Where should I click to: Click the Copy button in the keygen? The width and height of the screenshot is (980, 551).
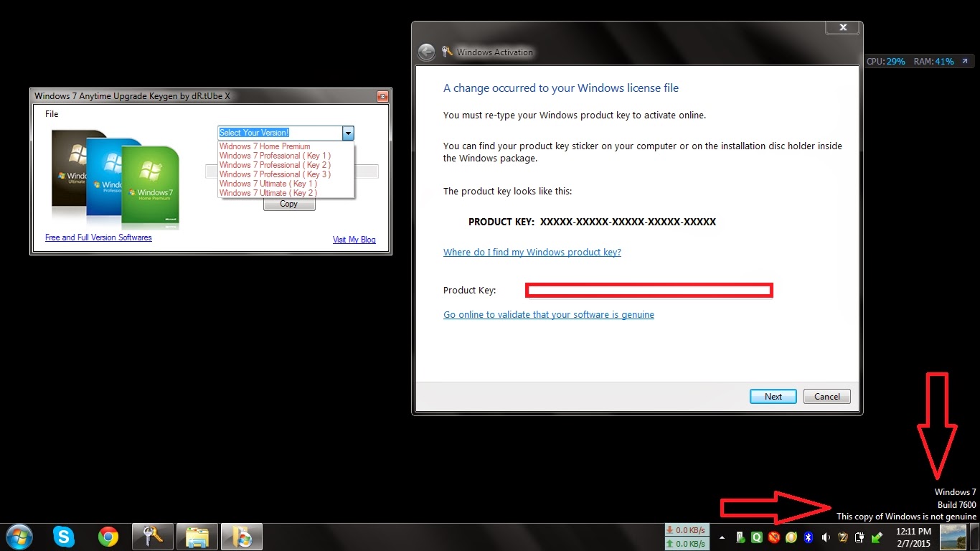tap(289, 204)
